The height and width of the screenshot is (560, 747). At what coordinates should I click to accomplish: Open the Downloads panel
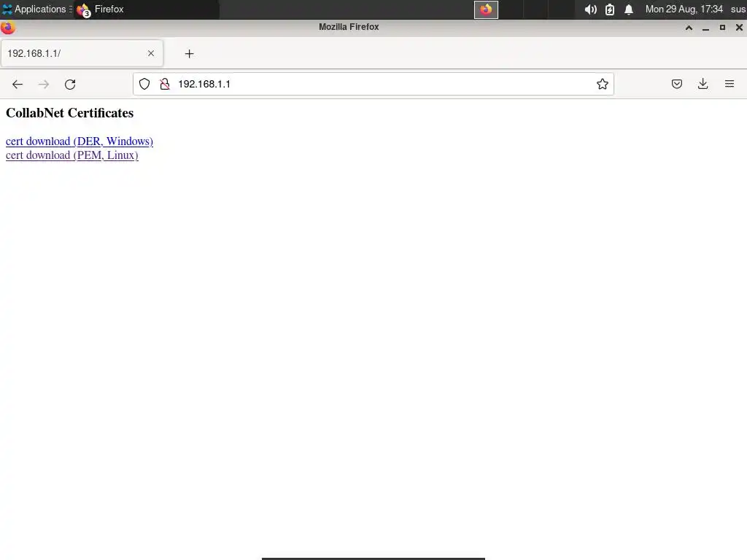click(x=703, y=85)
